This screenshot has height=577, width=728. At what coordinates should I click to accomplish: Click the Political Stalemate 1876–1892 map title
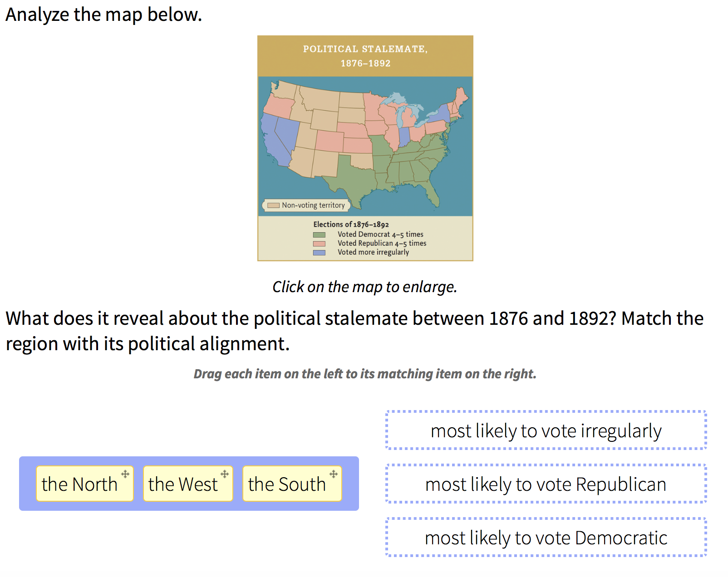click(x=365, y=56)
